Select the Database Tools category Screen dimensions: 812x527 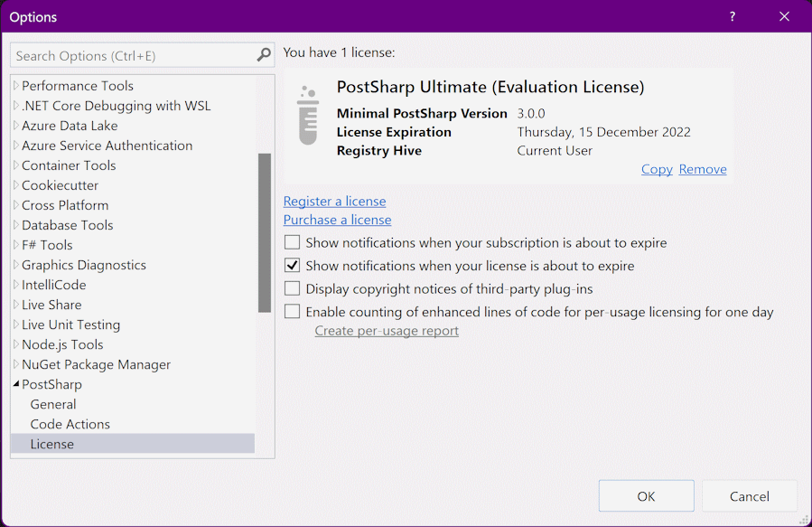coord(67,225)
